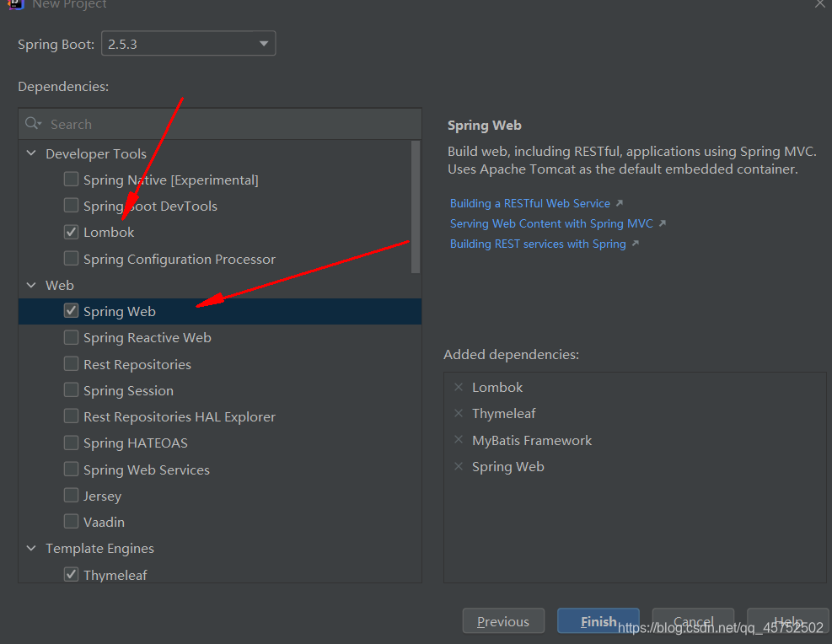Tick Rest Repositories HAL Explorer checkbox

pos(71,416)
